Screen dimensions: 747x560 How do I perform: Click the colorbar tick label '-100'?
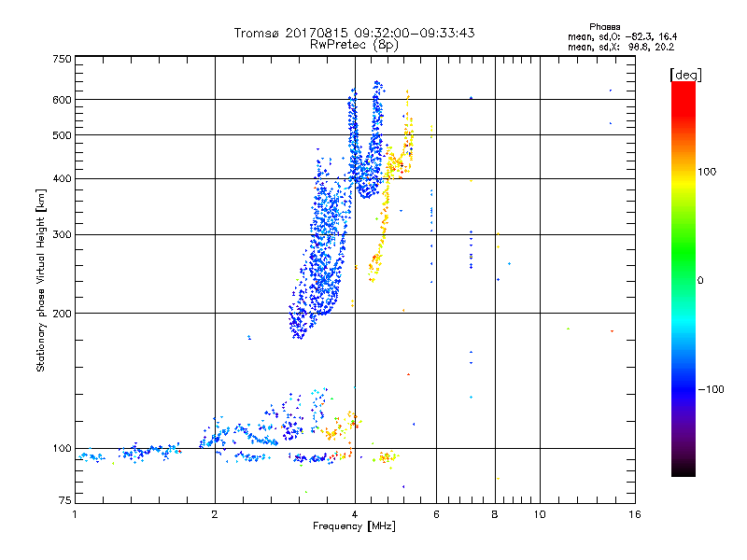(x=712, y=389)
